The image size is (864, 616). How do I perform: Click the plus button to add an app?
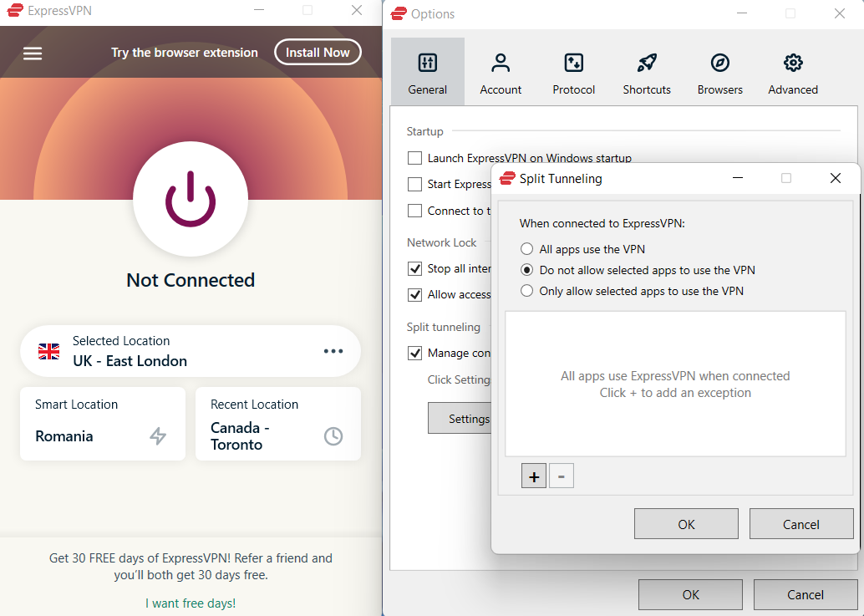pyautogui.click(x=534, y=476)
